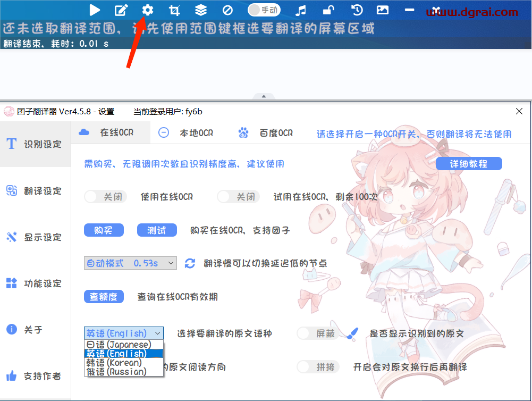Toggle the 拼接 line-merge switch

pos(318,367)
